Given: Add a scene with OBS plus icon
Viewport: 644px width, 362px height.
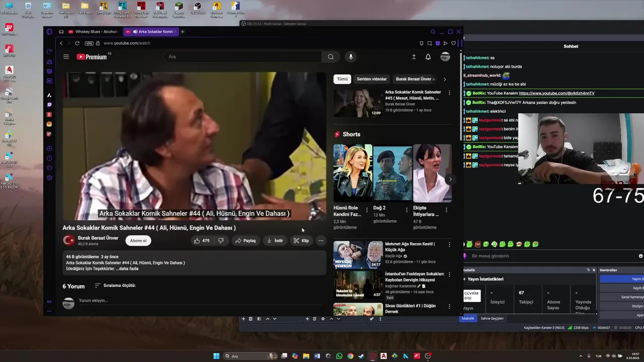Looking at the screenshot, I should click(x=244, y=319).
